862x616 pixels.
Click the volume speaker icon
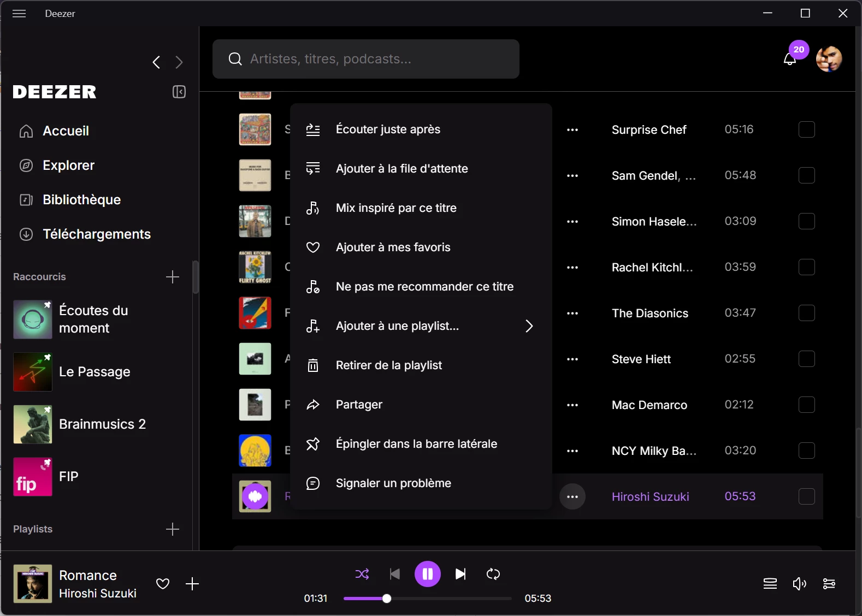pos(799,584)
